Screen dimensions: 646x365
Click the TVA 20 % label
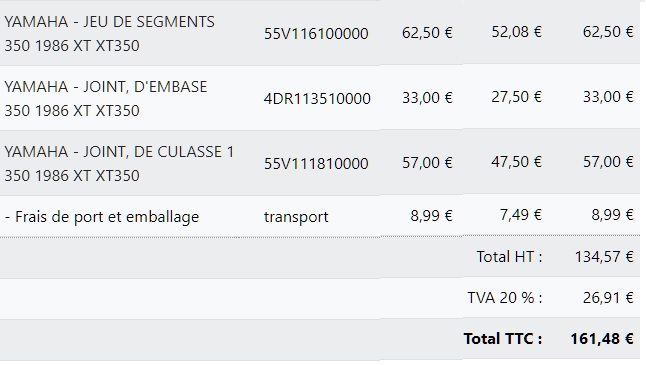click(x=505, y=297)
